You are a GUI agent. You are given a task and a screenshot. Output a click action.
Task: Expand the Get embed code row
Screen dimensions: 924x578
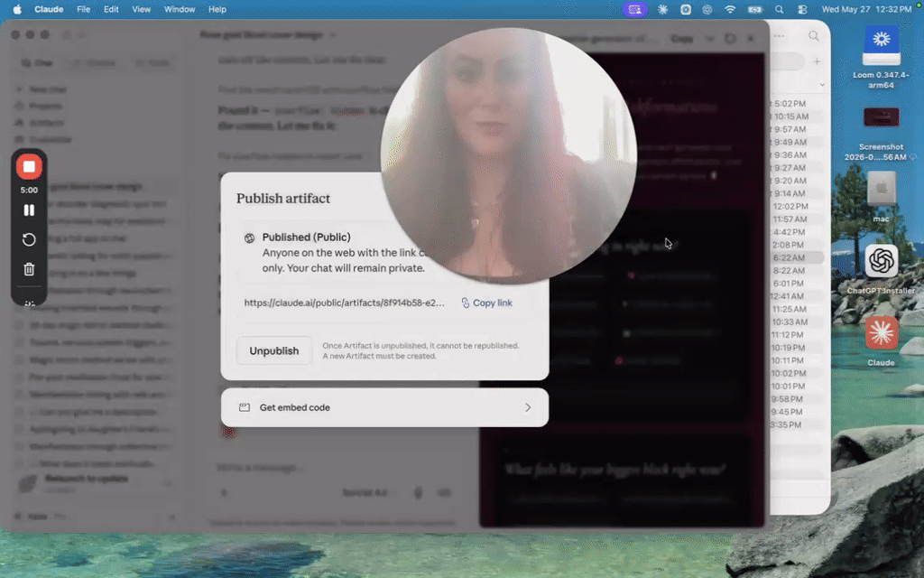click(x=384, y=407)
